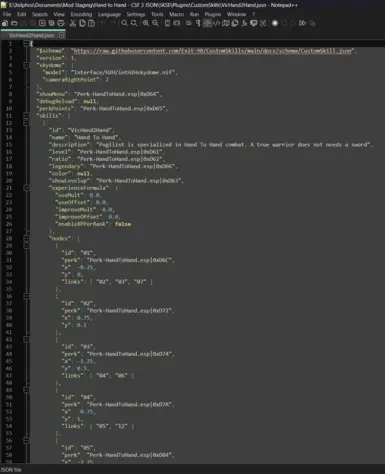This screenshot has height=474, width=385.
Task: Collapse the skydome block fold marker
Action: [x=26, y=65]
